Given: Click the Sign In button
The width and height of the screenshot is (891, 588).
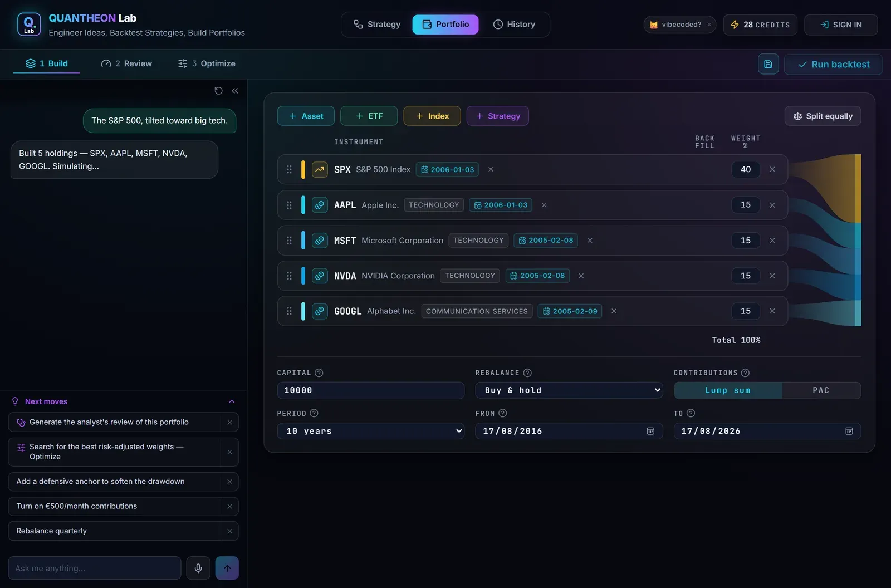Looking at the screenshot, I should (x=841, y=24).
